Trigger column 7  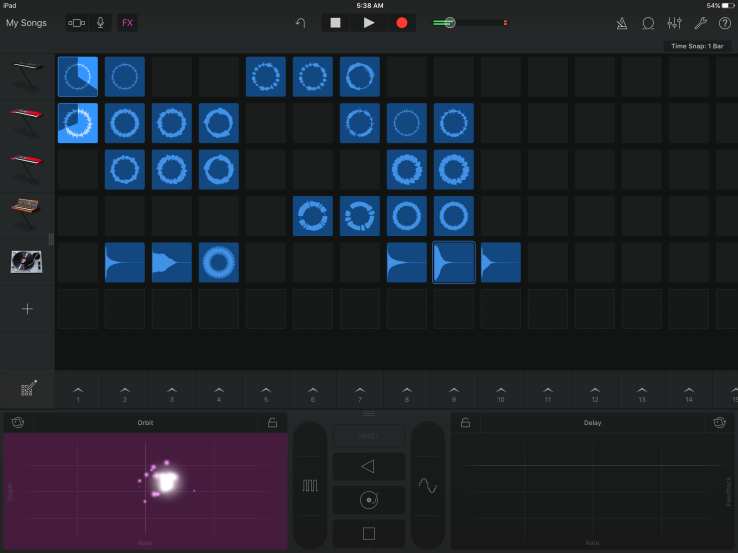click(360, 394)
